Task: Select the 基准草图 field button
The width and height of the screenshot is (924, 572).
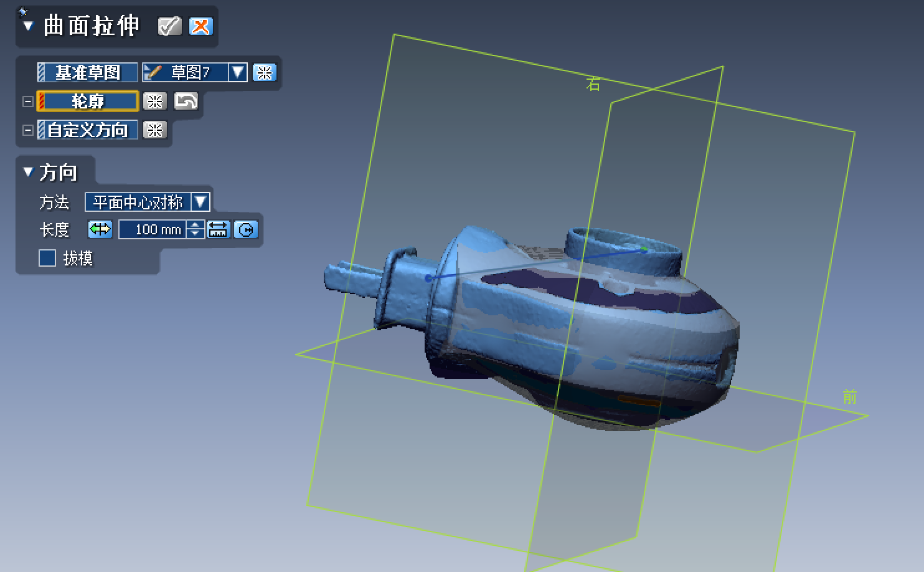Action: [87, 72]
